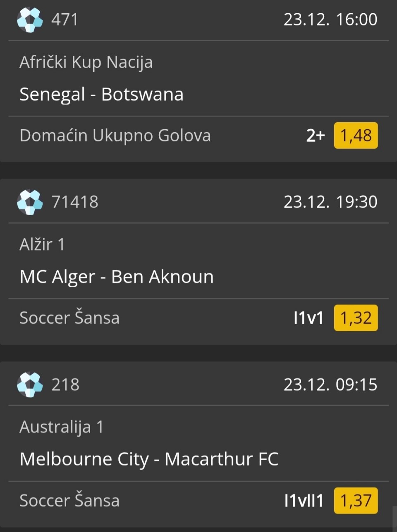397x532 pixels.
Task: Tap the 2+ selection for Senegal
Action: point(315,135)
